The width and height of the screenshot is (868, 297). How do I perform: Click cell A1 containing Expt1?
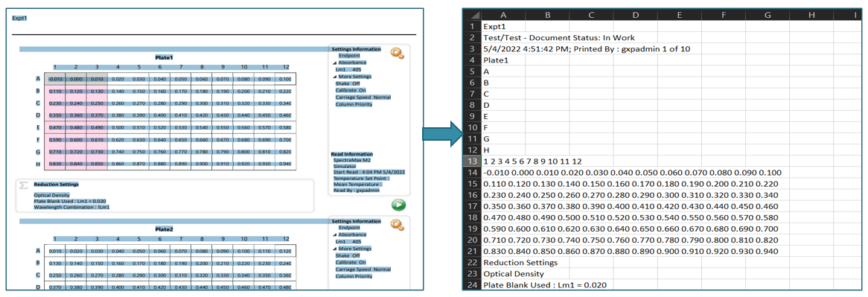tap(502, 27)
